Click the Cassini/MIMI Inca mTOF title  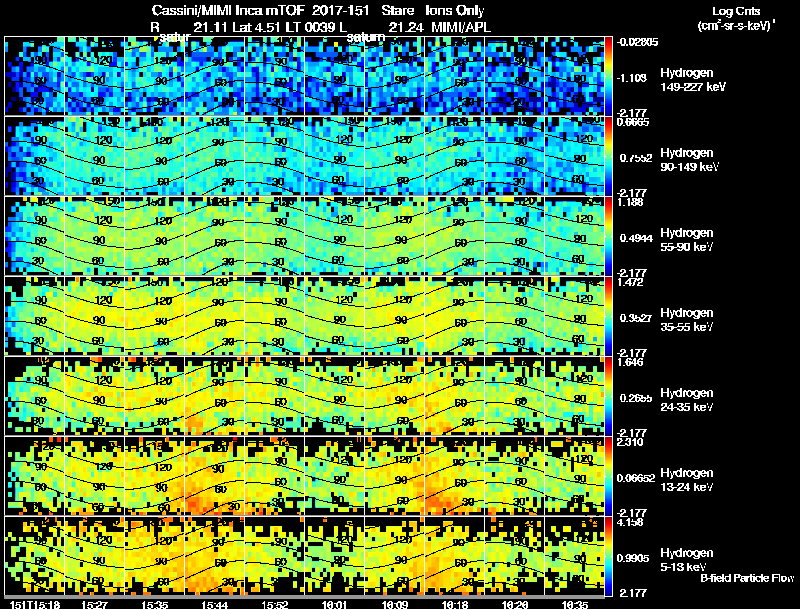click(229, 10)
